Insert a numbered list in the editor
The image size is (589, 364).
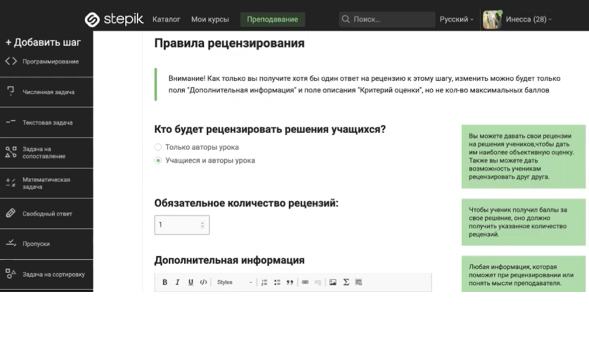click(264, 282)
